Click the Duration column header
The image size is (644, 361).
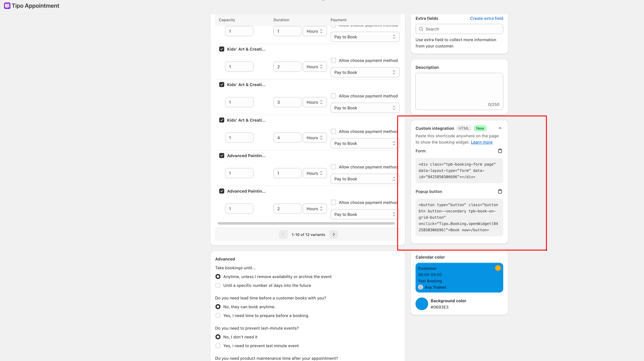point(281,20)
